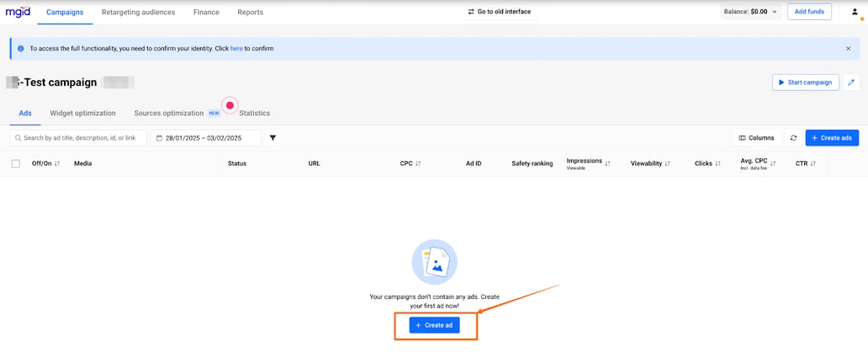
Task: Tick the select-all ads checkbox
Action: (16, 163)
